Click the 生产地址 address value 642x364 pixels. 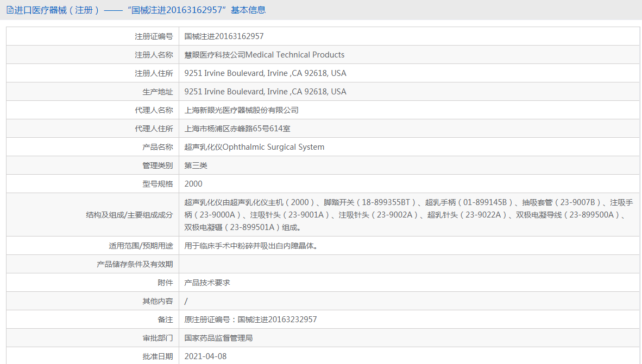pos(265,92)
